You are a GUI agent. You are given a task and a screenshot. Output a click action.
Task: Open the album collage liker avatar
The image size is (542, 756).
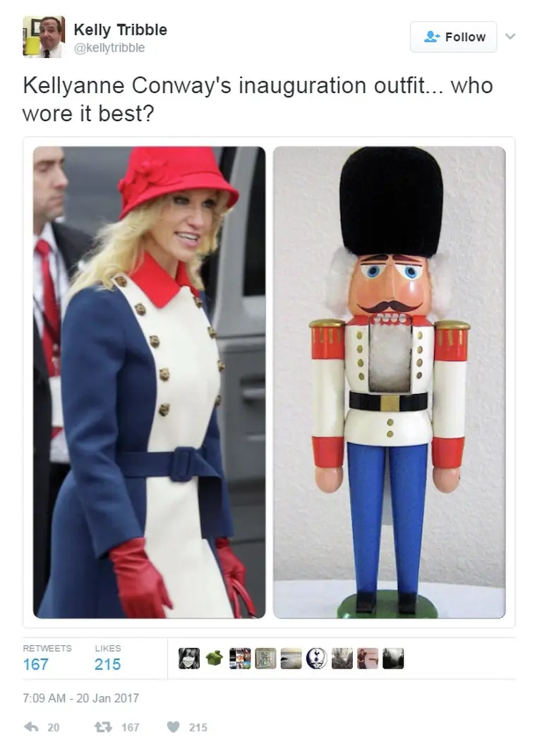(241, 658)
